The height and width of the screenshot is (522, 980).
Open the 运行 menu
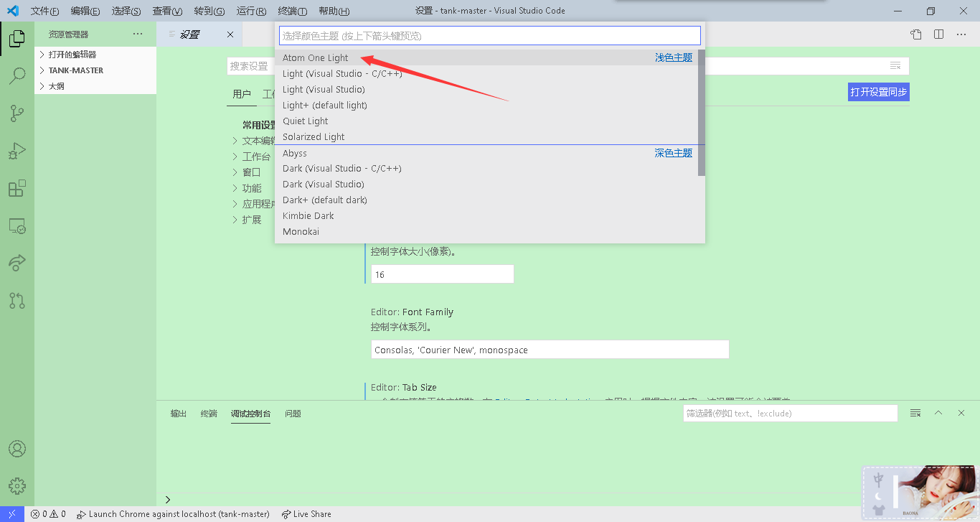(251, 11)
